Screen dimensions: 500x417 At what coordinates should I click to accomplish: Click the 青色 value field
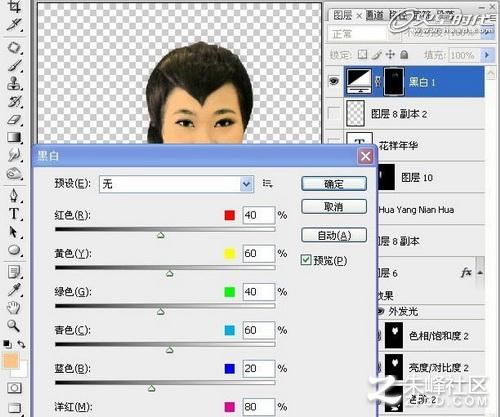(259, 330)
